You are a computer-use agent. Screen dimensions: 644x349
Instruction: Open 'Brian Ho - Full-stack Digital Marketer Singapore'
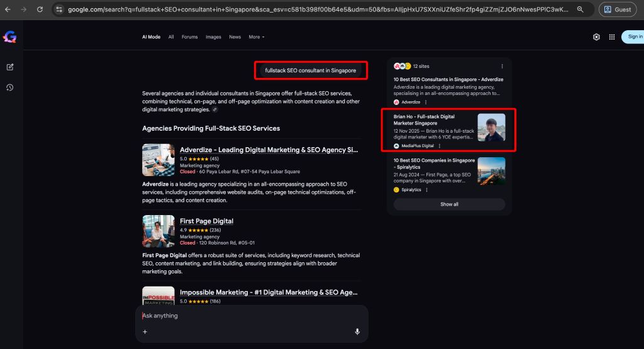[x=424, y=120]
